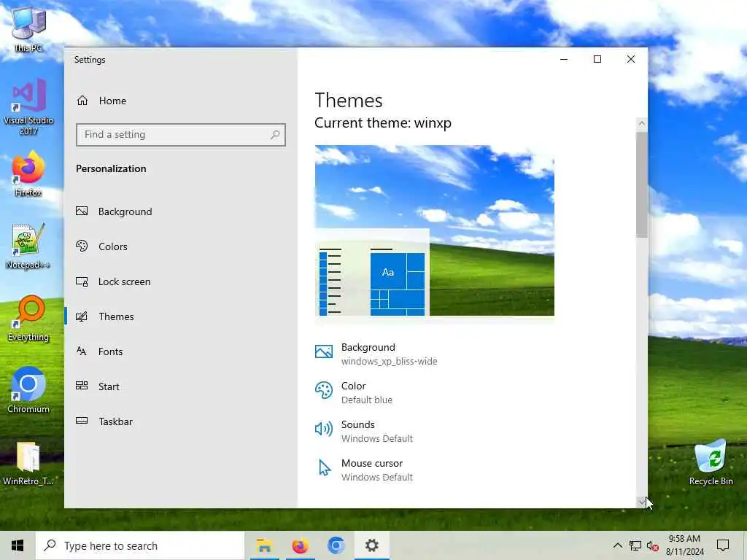Select Visual Studio 2017 desktop shortcut
747x560 pixels.
pyautogui.click(x=28, y=107)
